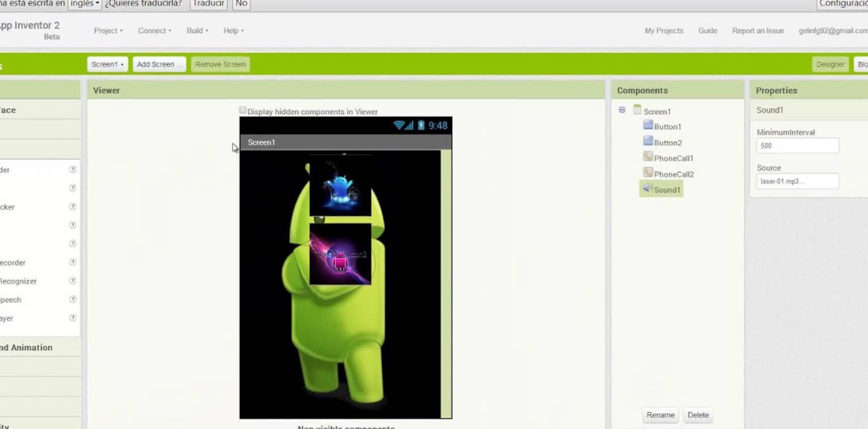The height and width of the screenshot is (429, 868).
Task: Open Report an Issue link
Action: tap(758, 31)
